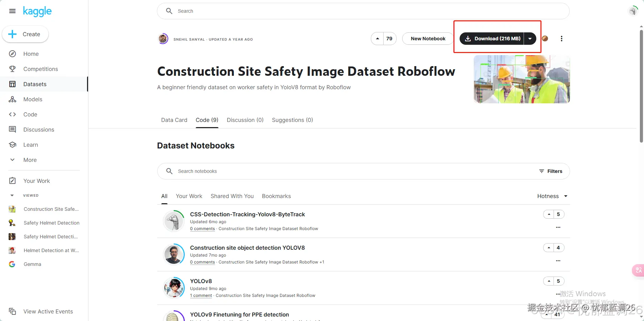Viewport: 644px width, 321px height.
Task: Open viewed Safety Helmet Detecti... item
Action: (51, 237)
